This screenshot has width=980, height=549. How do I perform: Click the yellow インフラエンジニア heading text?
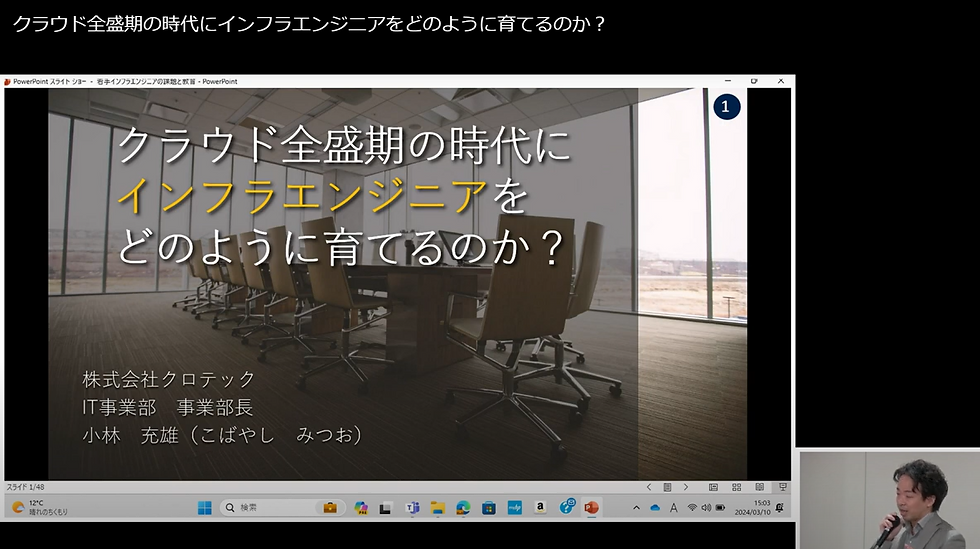pos(302,196)
